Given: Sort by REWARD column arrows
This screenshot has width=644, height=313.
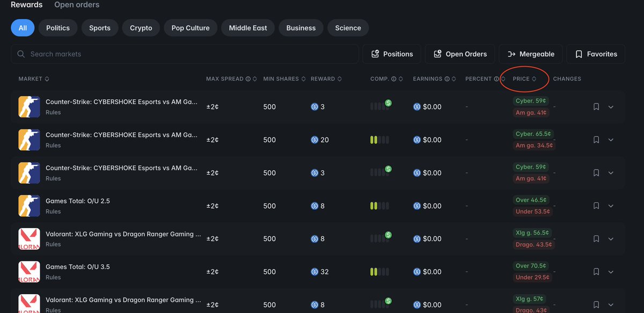Looking at the screenshot, I should click(340, 79).
